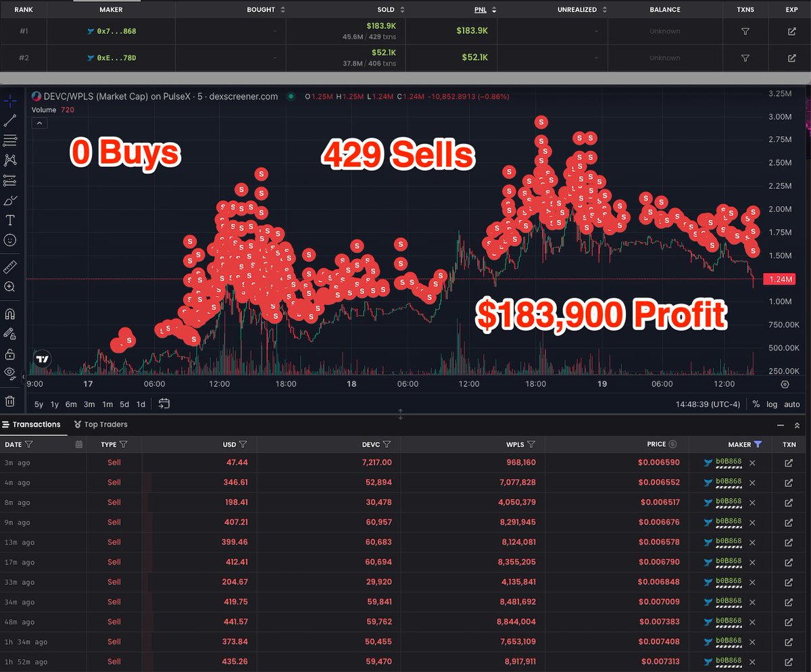Choose the forecasting position tool
811x672 pixels.
point(10,181)
